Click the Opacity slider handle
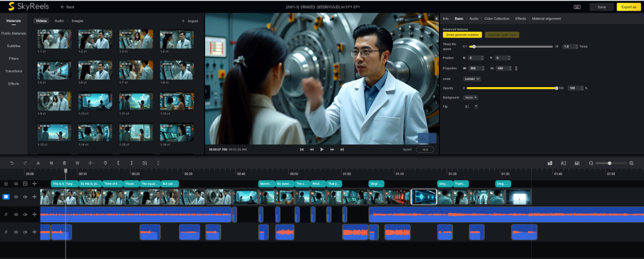This screenshot has width=644, height=259. 556,88
